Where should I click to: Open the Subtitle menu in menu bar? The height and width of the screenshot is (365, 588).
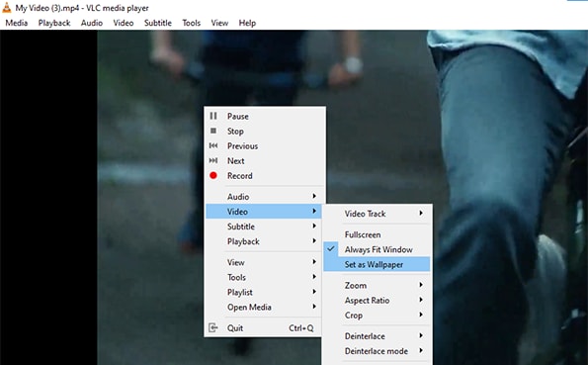click(158, 23)
